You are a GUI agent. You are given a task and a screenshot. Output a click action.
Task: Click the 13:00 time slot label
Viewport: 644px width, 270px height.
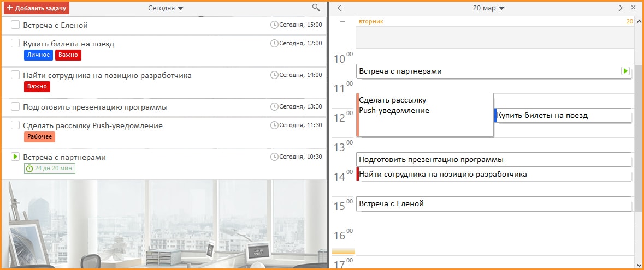[344, 147]
